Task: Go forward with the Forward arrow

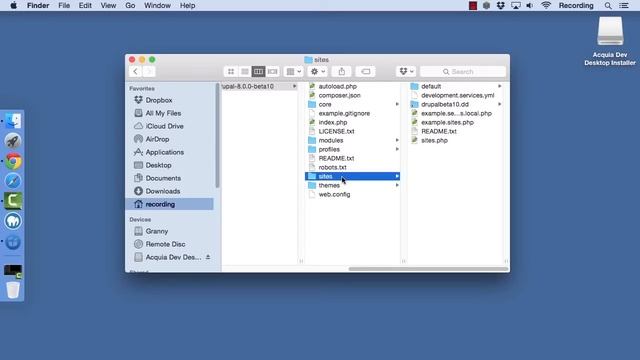Action: (149, 71)
